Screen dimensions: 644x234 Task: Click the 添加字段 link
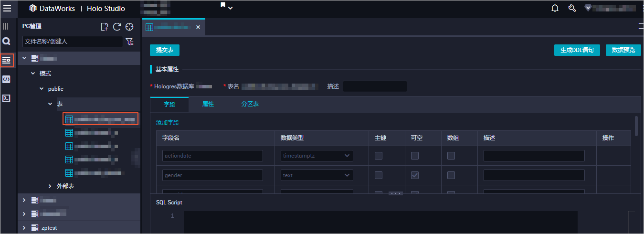[168, 123]
